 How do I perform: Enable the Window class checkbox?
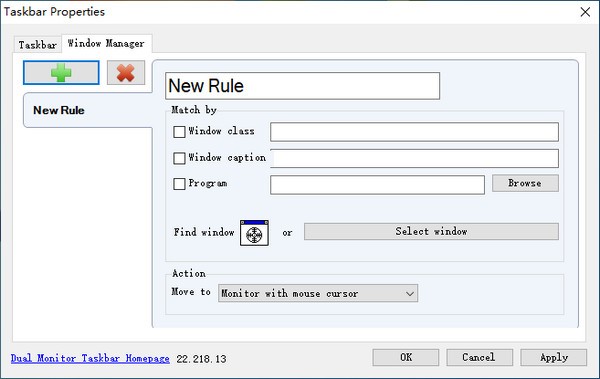[179, 132]
